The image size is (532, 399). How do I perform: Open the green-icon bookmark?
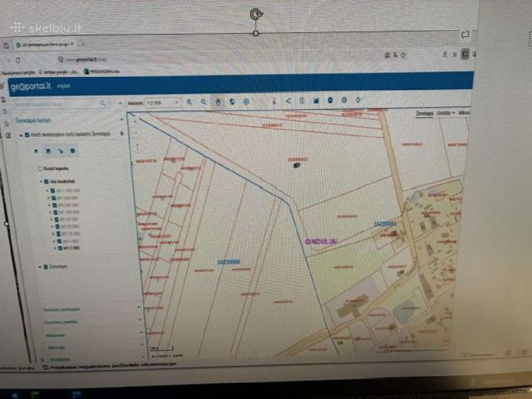coord(102,71)
